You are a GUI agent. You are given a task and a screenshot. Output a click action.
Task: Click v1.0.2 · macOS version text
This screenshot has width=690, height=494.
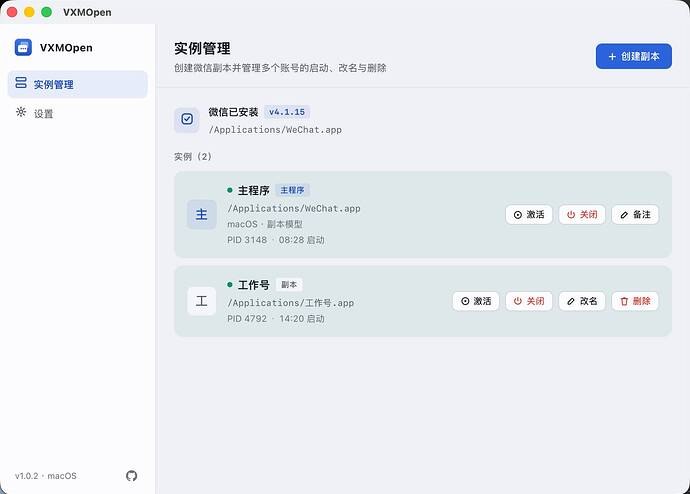point(46,476)
